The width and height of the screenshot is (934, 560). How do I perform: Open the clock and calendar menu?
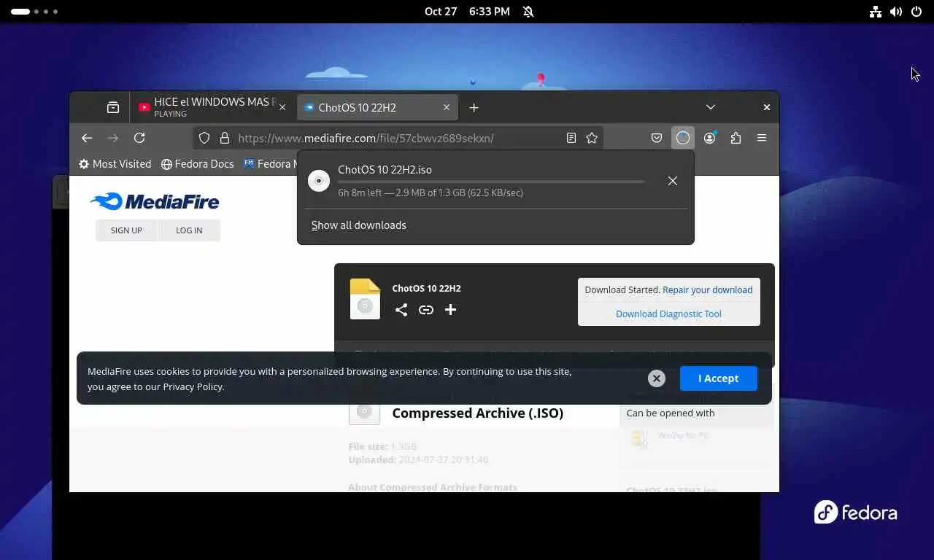coord(467,12)
